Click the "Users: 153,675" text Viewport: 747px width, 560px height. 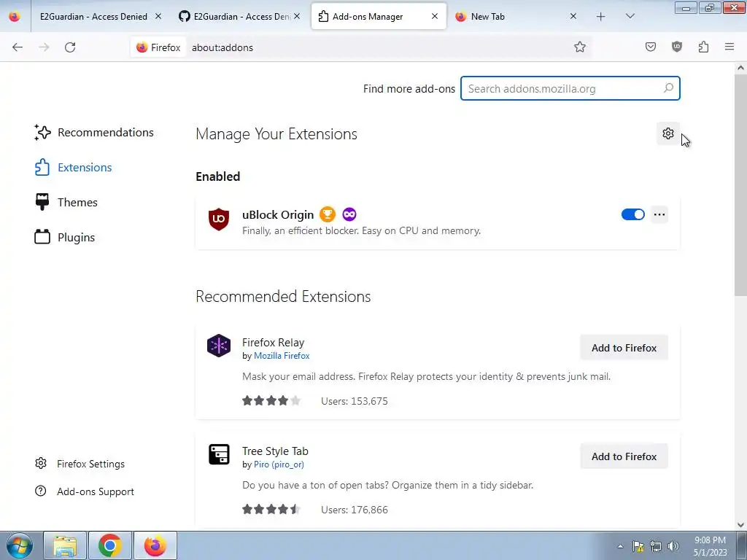pyautogui.click(x=355, y=401)
